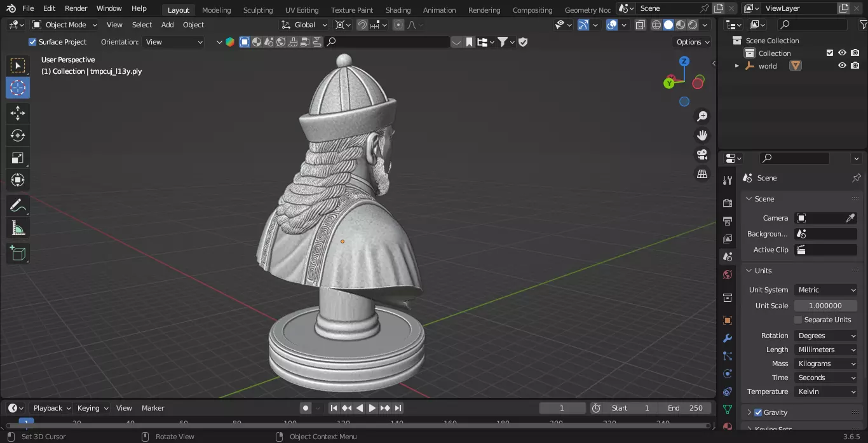Viewport: 868px width, 443px height.
Task: Open the timeline Marker menu
Action: 153,408
